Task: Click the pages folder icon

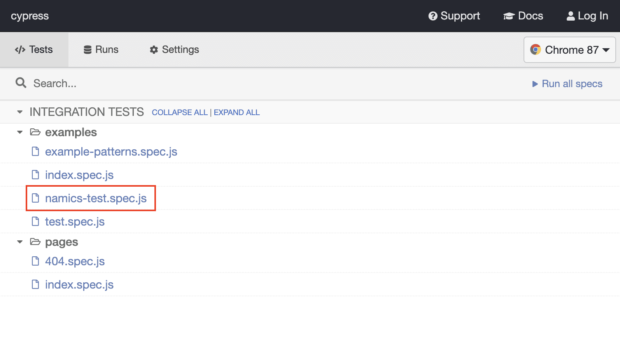Action: pyautogui.click(x=35, y=242)
